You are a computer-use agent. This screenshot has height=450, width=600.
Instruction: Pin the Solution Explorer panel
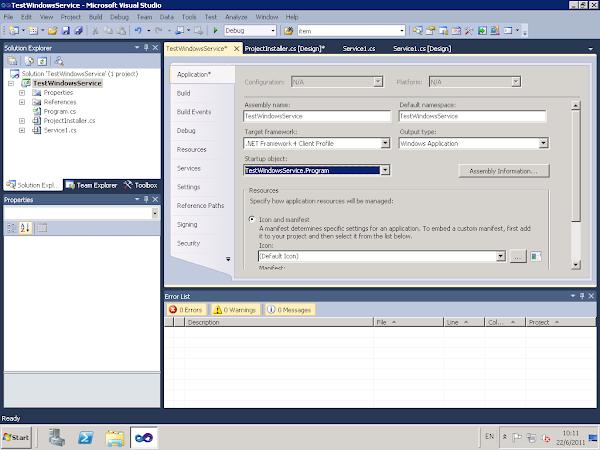(146, 47)
